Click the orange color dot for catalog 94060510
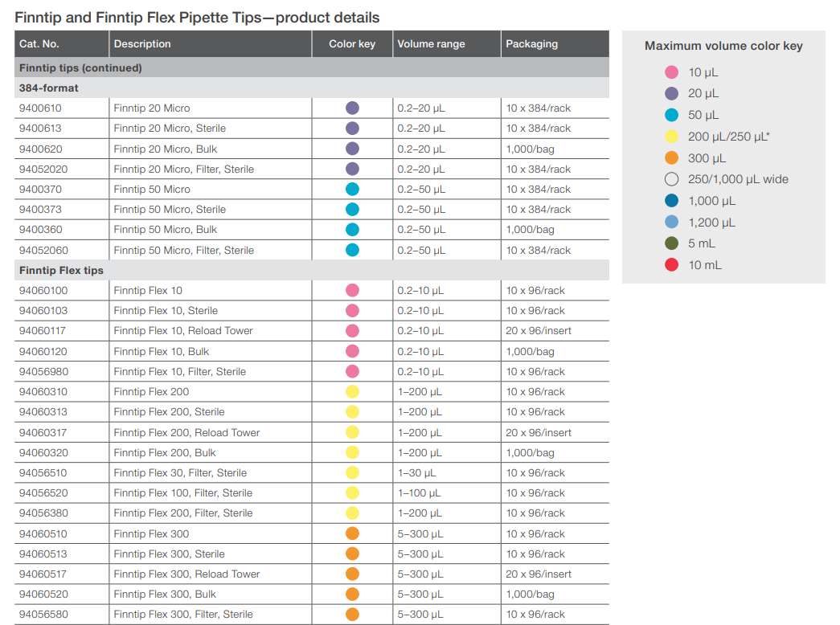The height and width of the screenshot is (625, 840). [x=352, y=533]
